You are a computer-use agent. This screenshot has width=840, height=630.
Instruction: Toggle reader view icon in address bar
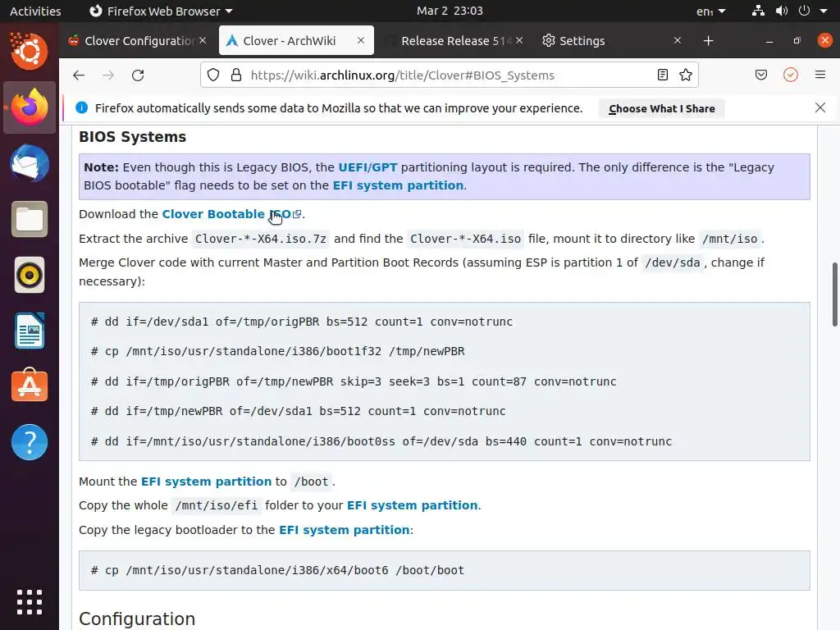point(663,75)
